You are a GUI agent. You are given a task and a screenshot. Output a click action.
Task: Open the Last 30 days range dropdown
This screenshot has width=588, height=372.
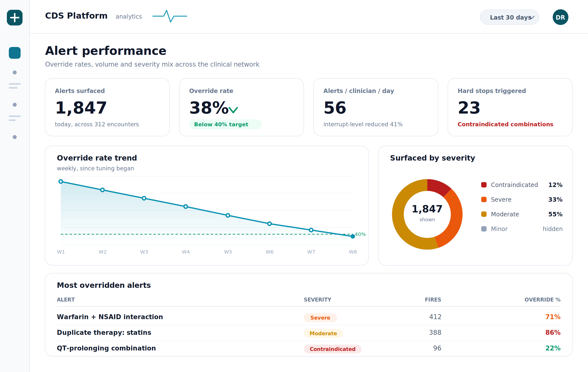[x=510, y=17]
